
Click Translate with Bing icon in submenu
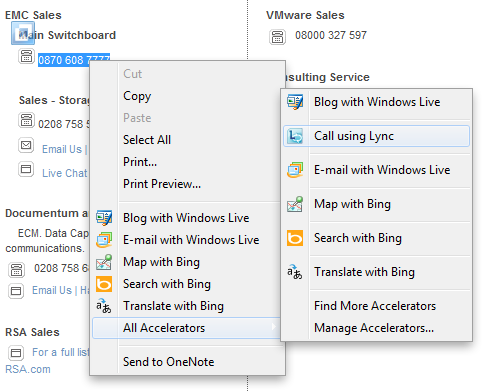(295, 272)
